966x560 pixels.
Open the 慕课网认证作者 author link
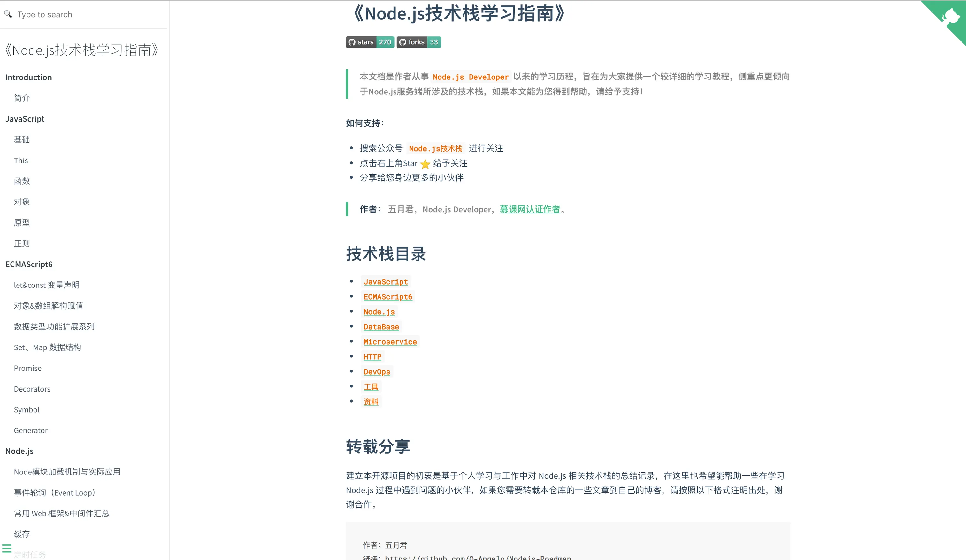[x=530, y=209]
